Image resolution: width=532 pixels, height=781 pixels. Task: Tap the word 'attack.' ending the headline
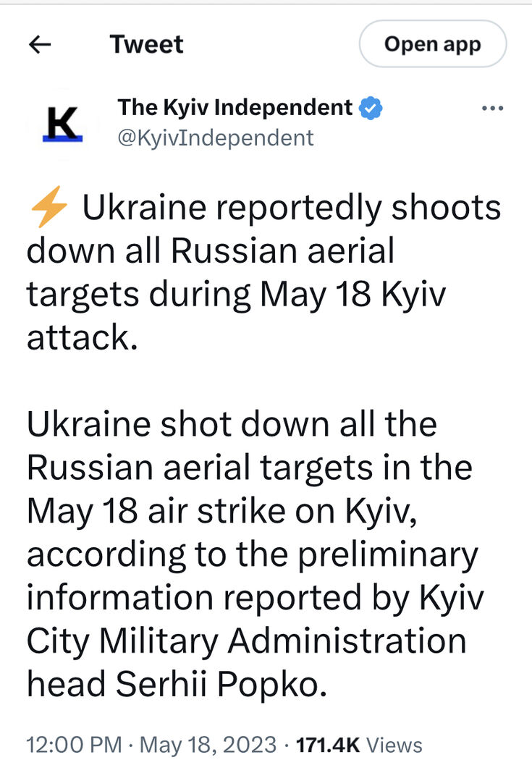(x=83, y=337)
